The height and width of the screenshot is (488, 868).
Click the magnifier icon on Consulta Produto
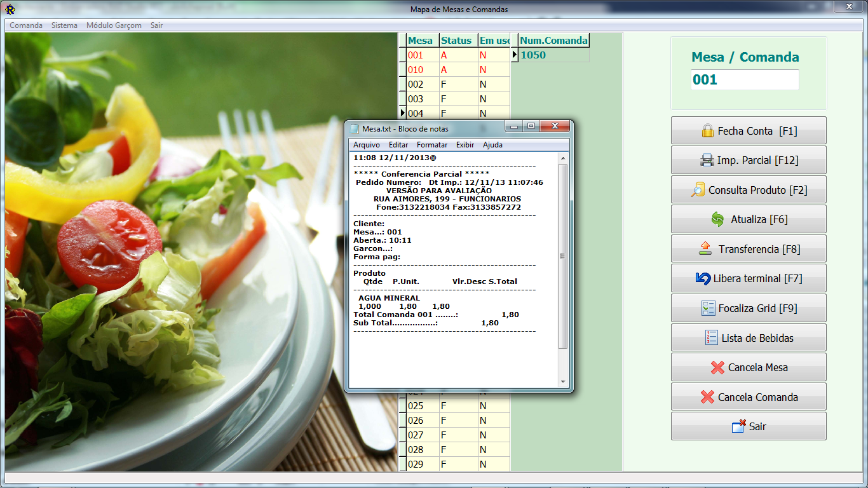[x=698, y=189]
